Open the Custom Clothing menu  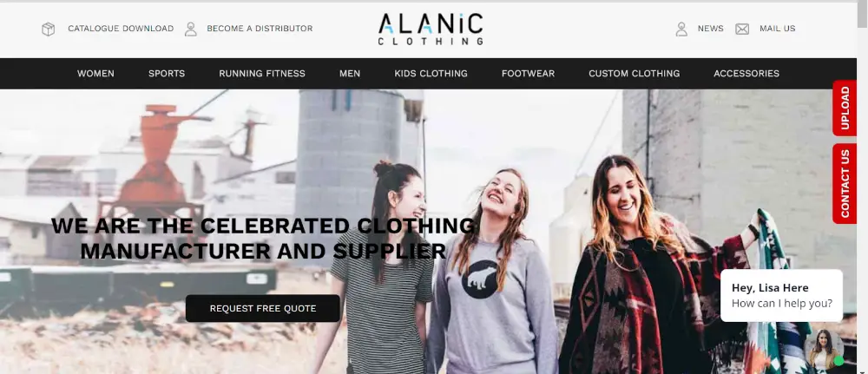(x=635, y=74)
